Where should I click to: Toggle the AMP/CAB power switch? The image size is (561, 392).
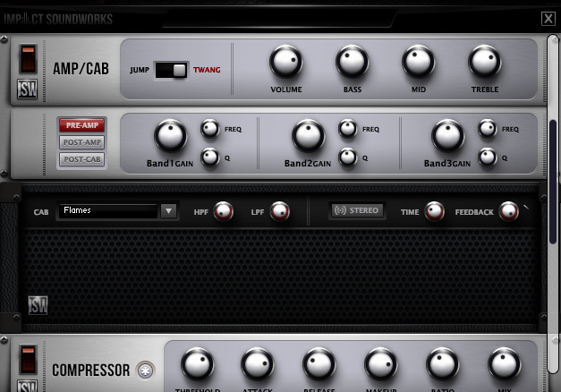click(29, 59)
